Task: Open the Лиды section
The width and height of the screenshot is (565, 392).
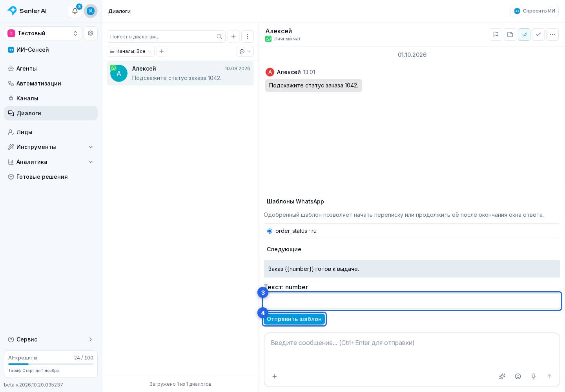Action: 51,132
